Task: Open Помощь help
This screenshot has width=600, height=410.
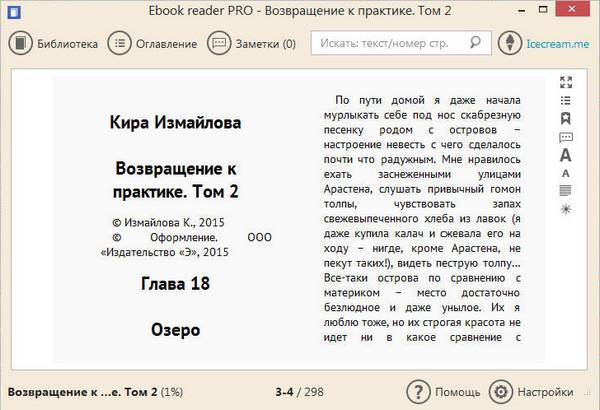Action: (x=444, y=391)
